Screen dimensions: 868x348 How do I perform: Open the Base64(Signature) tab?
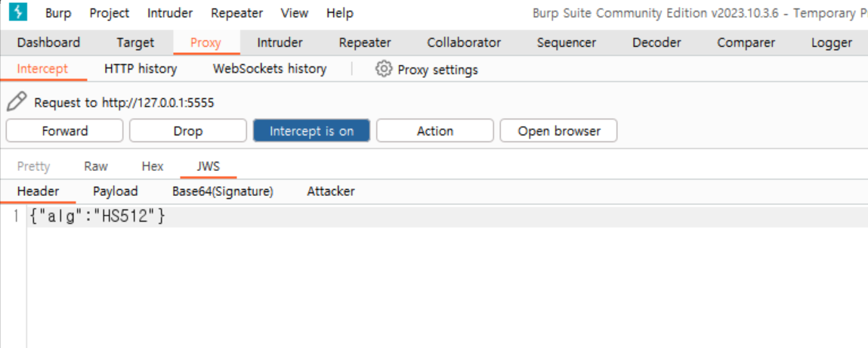223,191
